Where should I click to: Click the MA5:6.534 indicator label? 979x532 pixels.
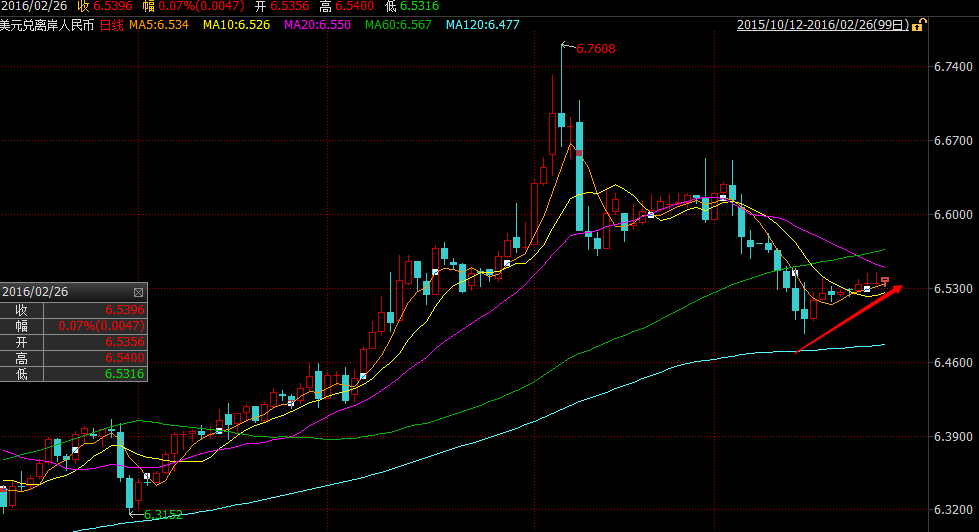coord(159,25)
